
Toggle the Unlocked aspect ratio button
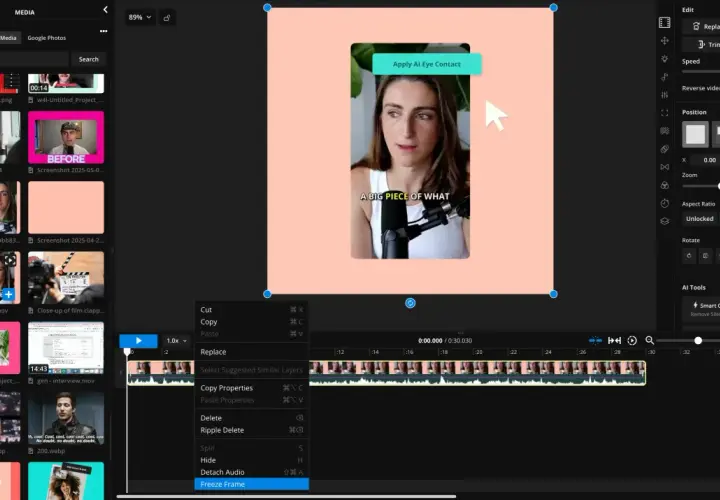pyautogui.click(x=699, y=219)
